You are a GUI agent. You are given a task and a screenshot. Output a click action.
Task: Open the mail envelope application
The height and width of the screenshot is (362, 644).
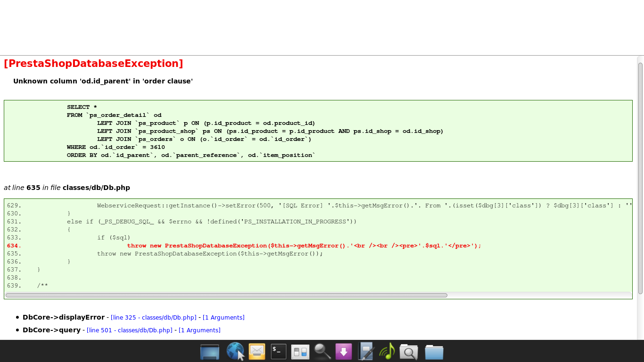point(257,351)
